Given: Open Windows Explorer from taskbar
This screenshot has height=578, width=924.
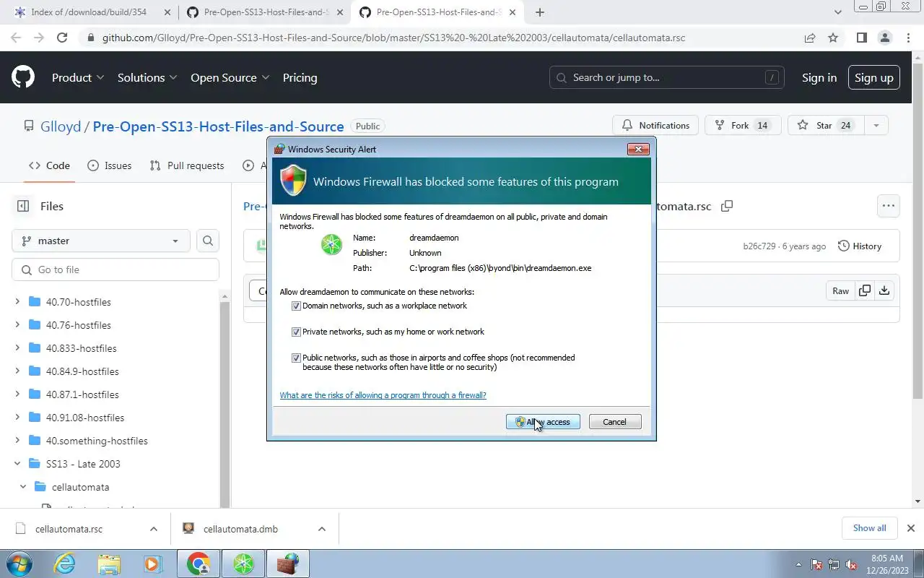Looking at the screenshot, I should [x=109, y=564].
